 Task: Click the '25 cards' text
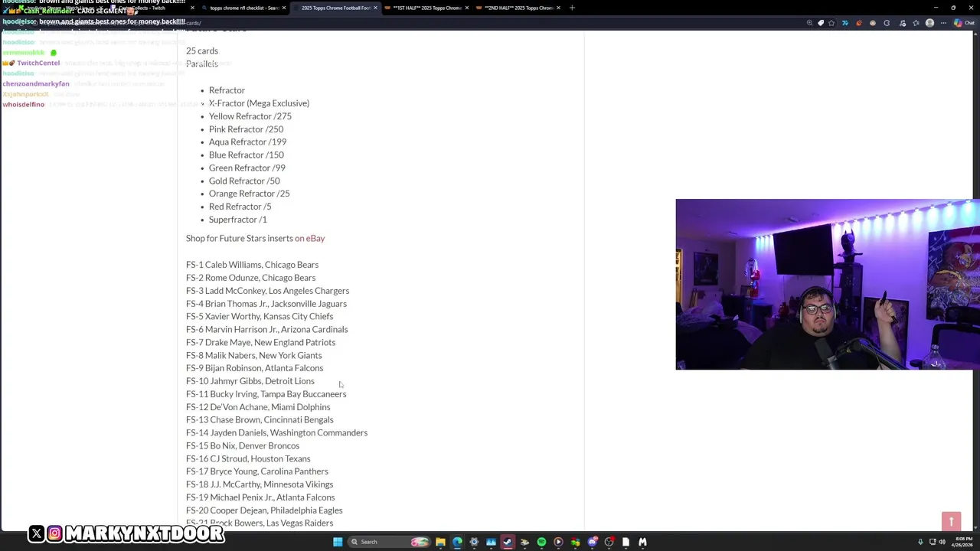[202, 51]
